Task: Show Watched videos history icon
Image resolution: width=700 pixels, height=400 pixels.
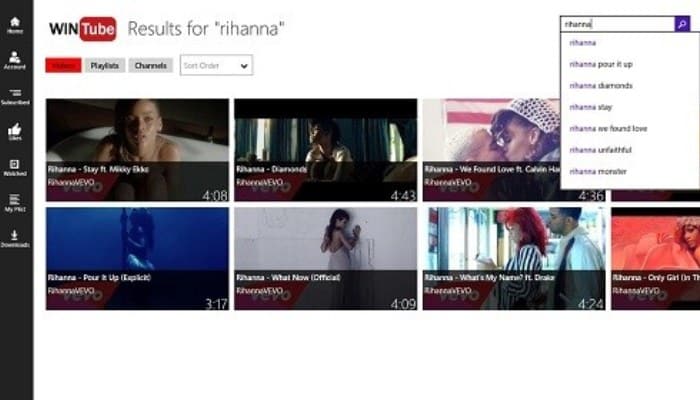Action: [x=15, y=167]
